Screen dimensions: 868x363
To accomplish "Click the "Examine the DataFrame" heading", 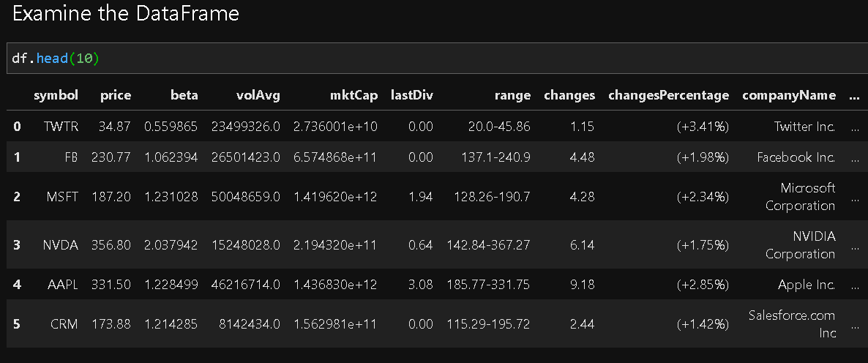I will 126,14.
